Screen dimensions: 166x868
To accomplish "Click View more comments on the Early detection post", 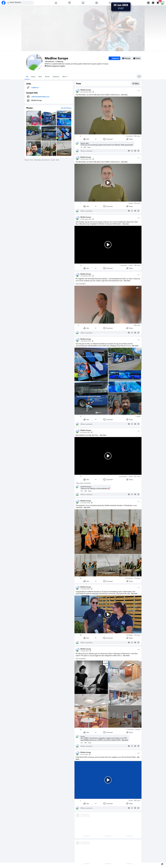I will tap(83, 483).
